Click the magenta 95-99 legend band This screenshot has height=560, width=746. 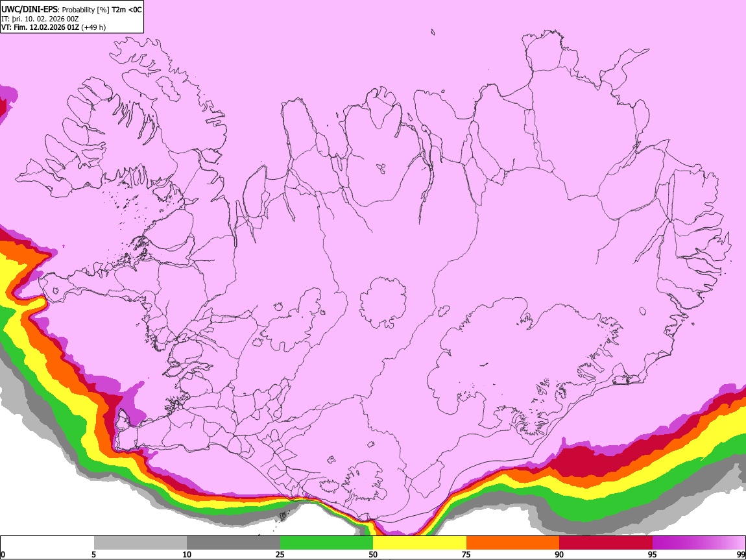coord(699,543)
